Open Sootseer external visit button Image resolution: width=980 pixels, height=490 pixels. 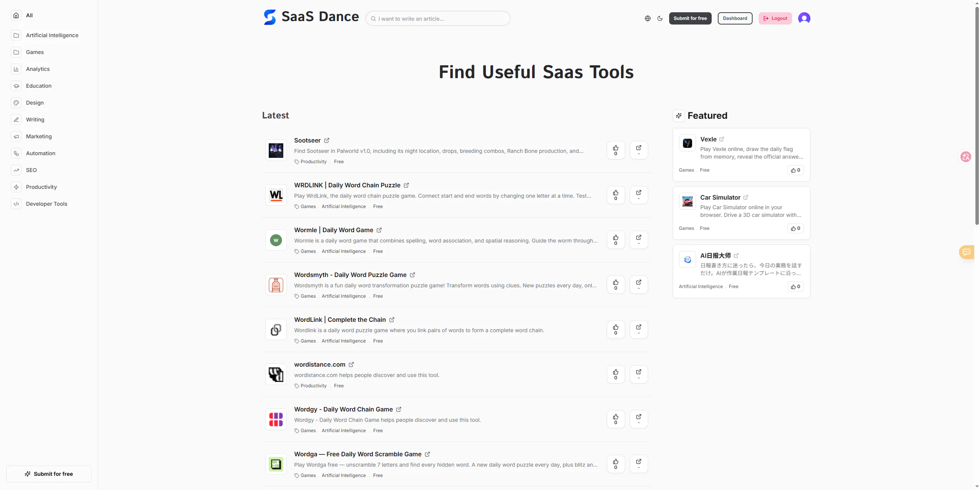pyautogui.click(x=639, y=150)
